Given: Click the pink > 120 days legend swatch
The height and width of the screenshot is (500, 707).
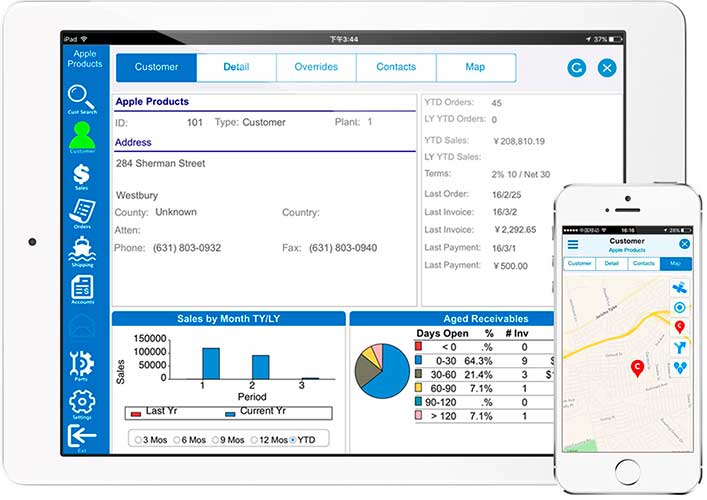Looking at the screenshot, I should tap(418, 415).
